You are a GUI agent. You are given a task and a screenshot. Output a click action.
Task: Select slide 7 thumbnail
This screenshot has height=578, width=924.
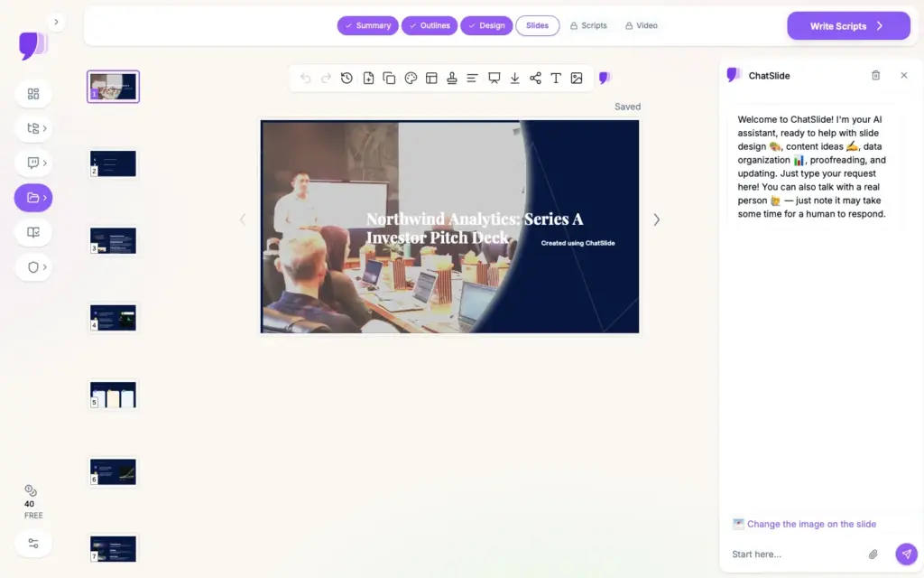113,548
